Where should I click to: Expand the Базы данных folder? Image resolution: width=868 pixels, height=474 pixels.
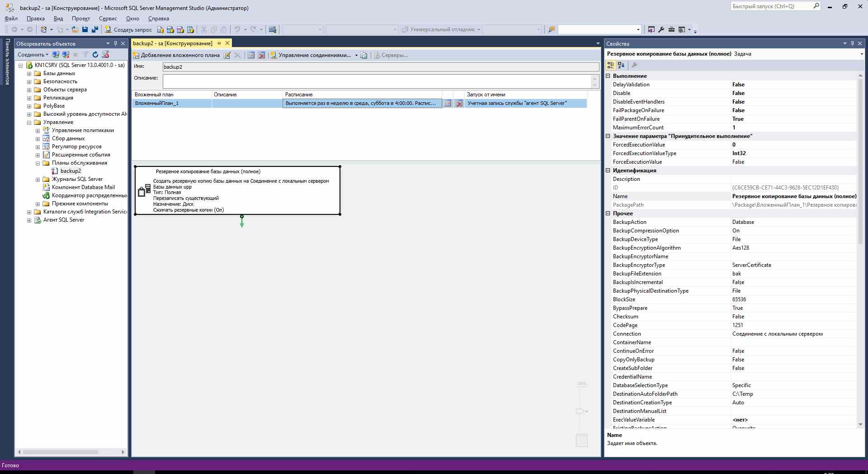pyautogui.click(x=29, y=73)
